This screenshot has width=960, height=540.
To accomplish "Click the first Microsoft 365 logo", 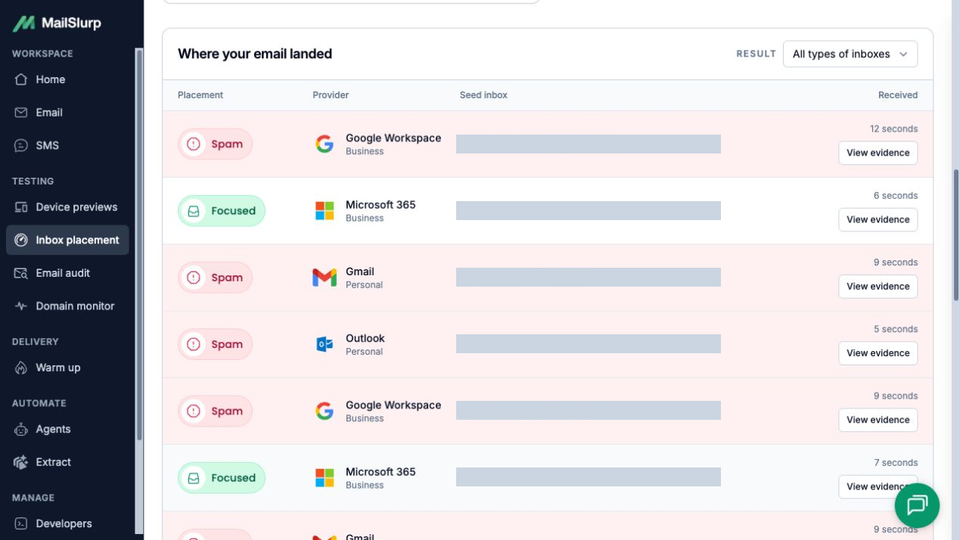I will point(324,211).
